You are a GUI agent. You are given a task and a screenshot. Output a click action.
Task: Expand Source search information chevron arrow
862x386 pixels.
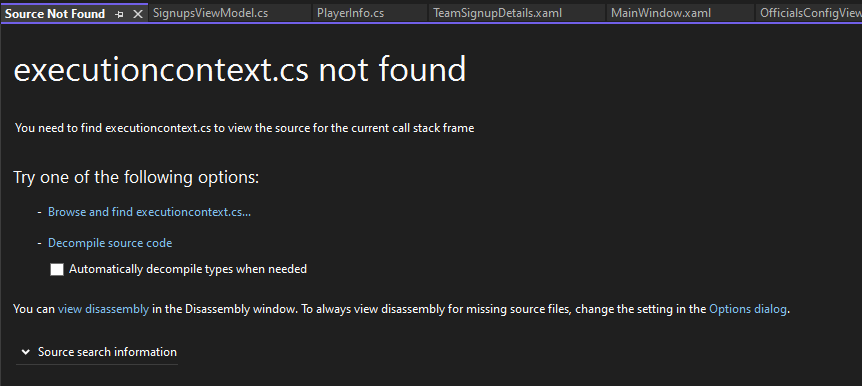25,352
